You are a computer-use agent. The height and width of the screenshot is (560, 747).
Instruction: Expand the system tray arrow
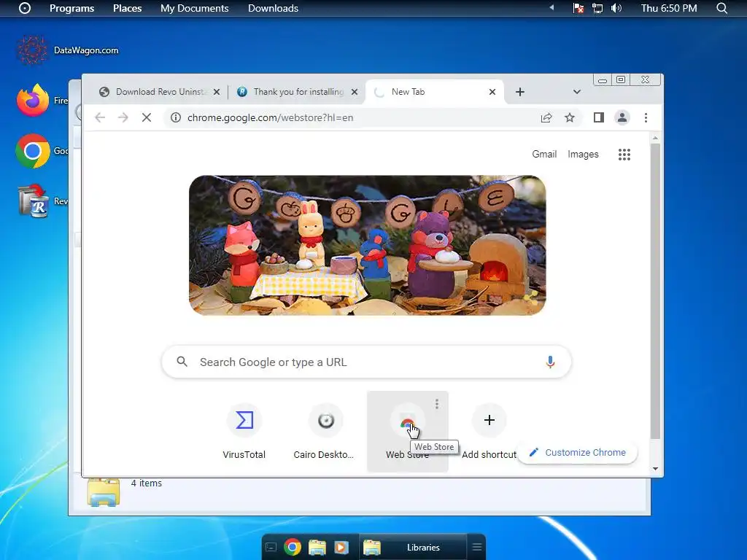551,7
